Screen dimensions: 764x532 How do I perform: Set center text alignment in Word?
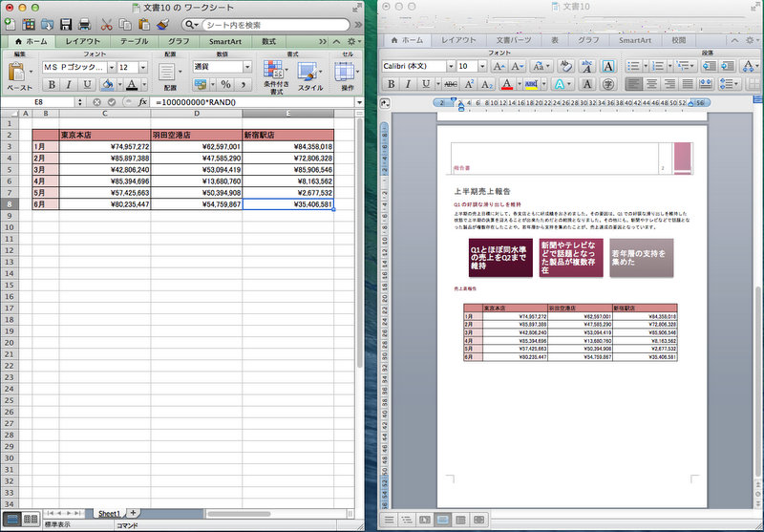click(651, 84)
